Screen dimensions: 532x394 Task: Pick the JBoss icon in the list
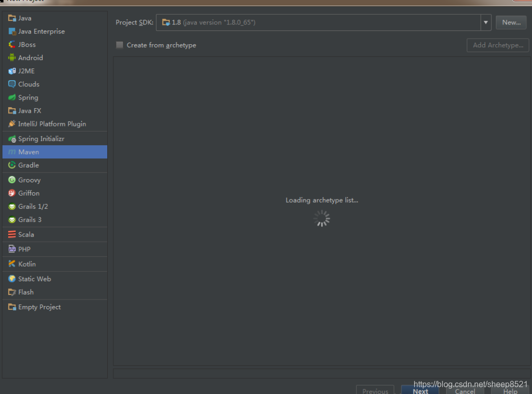click(12, 44)
